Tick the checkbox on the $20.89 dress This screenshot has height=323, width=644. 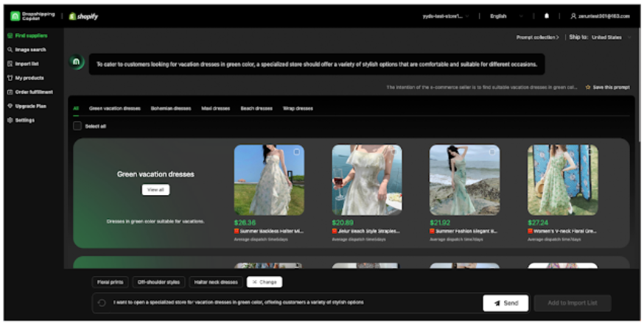[x=395, y=152]
